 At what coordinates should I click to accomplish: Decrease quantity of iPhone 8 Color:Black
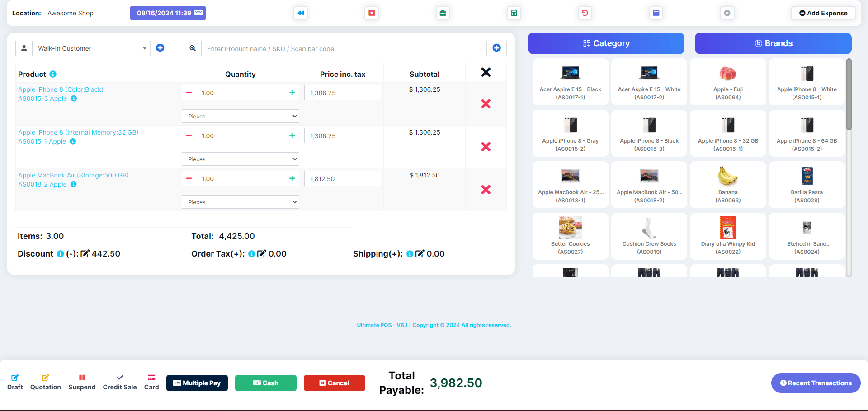point(189,93)
